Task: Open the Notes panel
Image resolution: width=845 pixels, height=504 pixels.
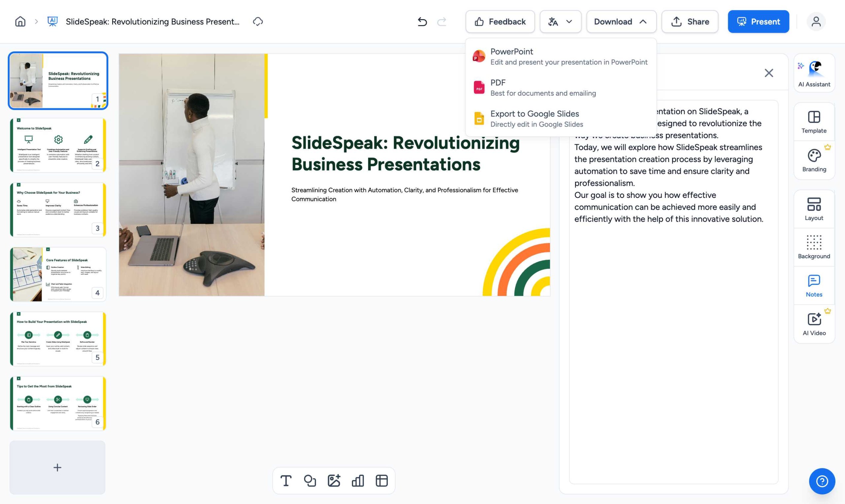Action: [x=813, y=285]
